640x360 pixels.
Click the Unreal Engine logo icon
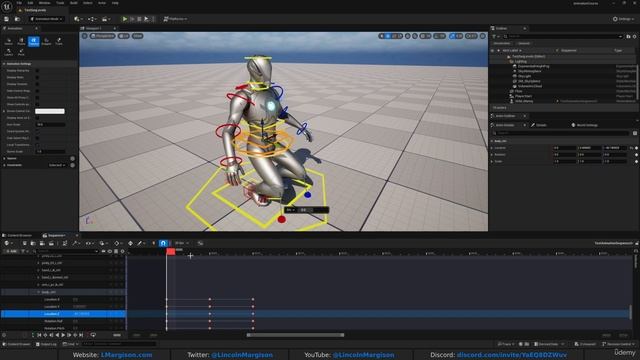pos(7,6)
